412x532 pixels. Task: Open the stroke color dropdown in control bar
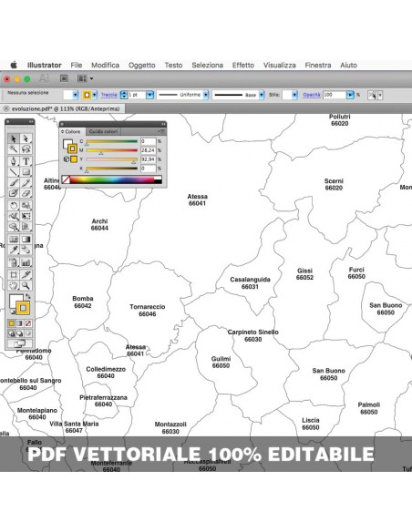95,95
